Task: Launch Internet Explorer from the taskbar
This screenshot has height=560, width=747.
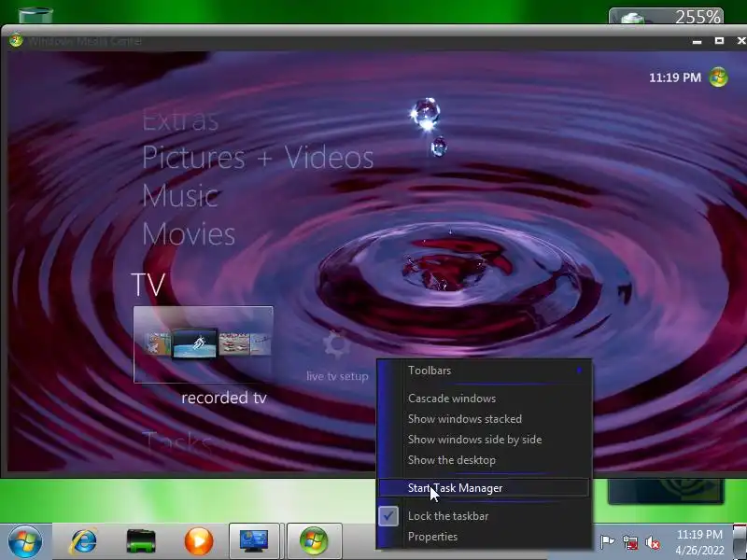Action: (83, 541)
